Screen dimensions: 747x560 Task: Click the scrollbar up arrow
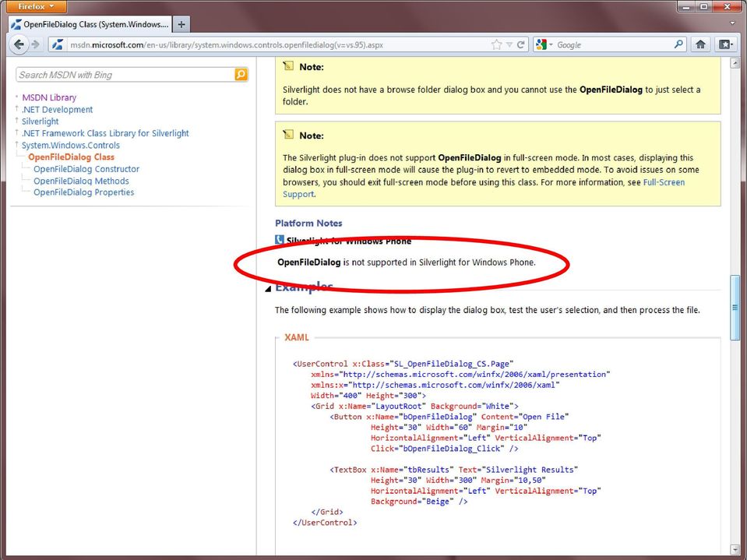click(x=735, y=62)
